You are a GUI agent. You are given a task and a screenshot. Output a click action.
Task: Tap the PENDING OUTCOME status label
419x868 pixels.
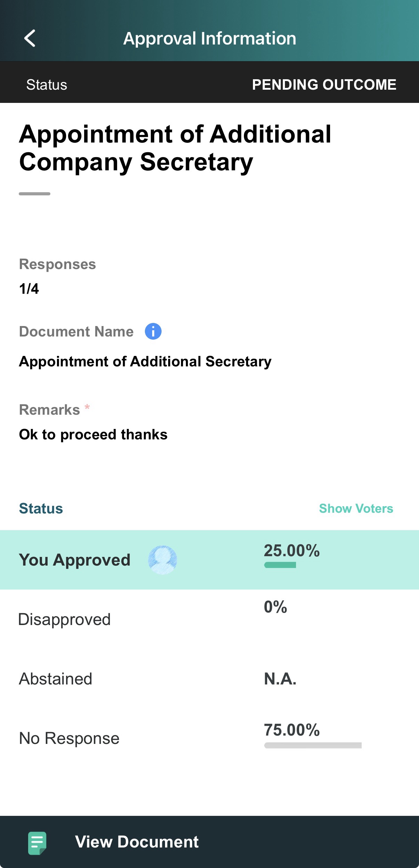click(324, 84)
